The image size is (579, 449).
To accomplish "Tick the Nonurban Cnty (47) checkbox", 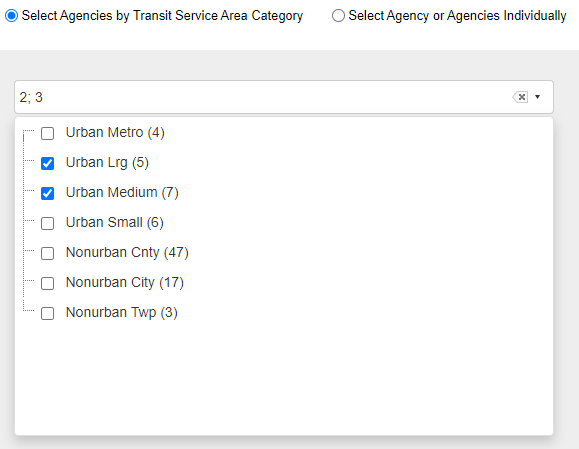I will point(47,253).
